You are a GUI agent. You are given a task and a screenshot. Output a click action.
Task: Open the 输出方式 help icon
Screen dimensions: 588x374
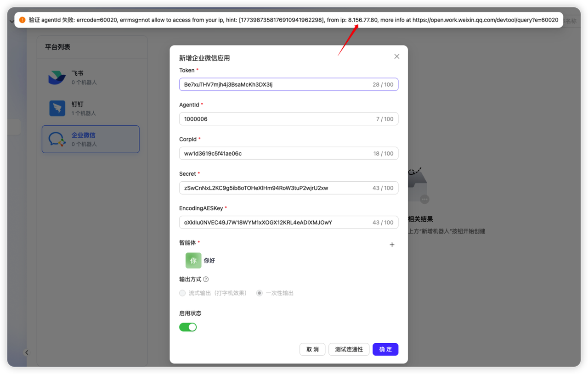click(x=206, y=279)
